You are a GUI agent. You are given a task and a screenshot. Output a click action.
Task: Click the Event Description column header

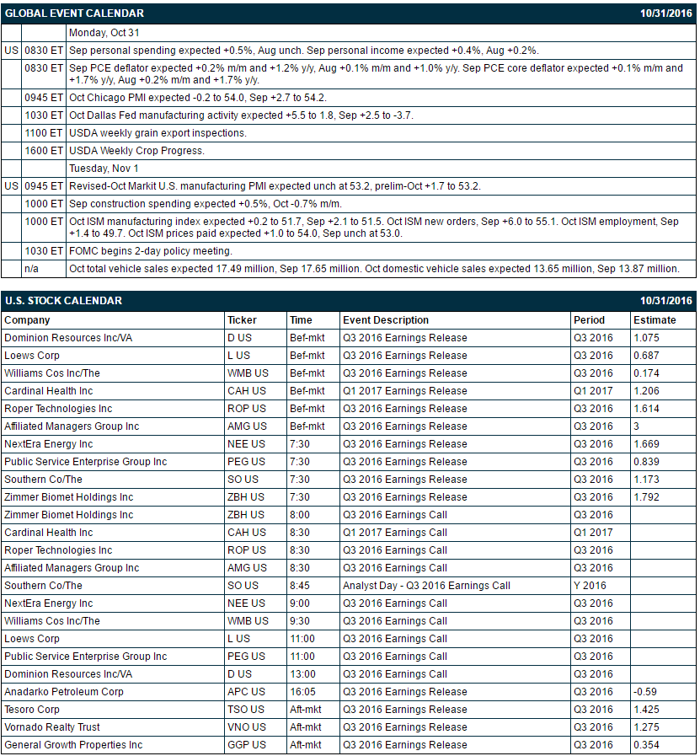click(x=386, y=320)
